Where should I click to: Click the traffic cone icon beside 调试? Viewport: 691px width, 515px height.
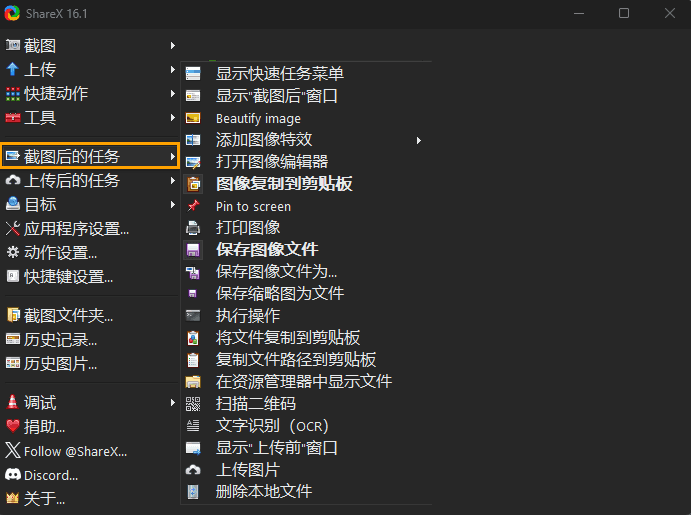pyautogui.click(x=13, y=402)
